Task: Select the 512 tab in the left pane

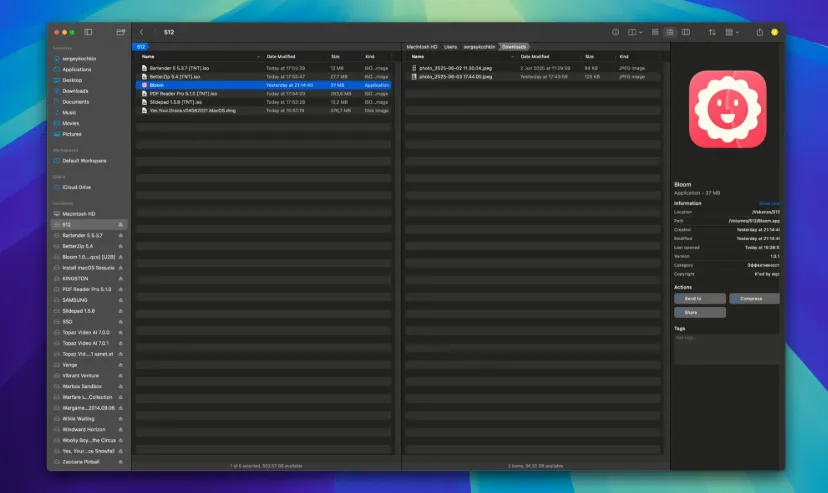Action: 141,47
